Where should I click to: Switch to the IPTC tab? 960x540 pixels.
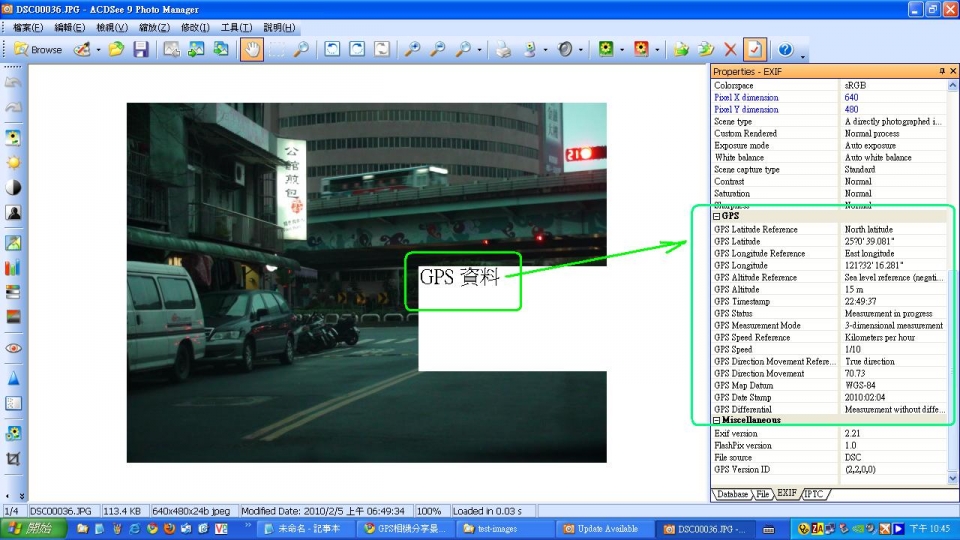coord(816,494)
